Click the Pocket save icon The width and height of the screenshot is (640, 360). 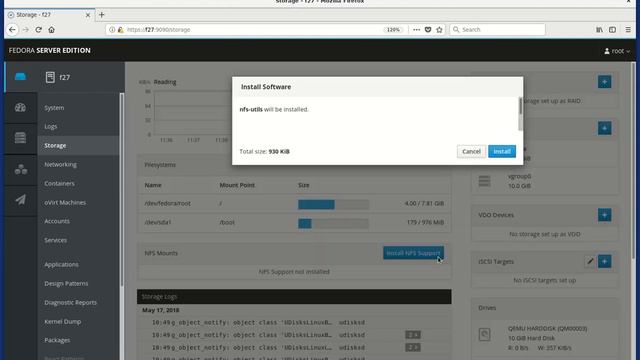pyautogui.click(x=428, y=29)
